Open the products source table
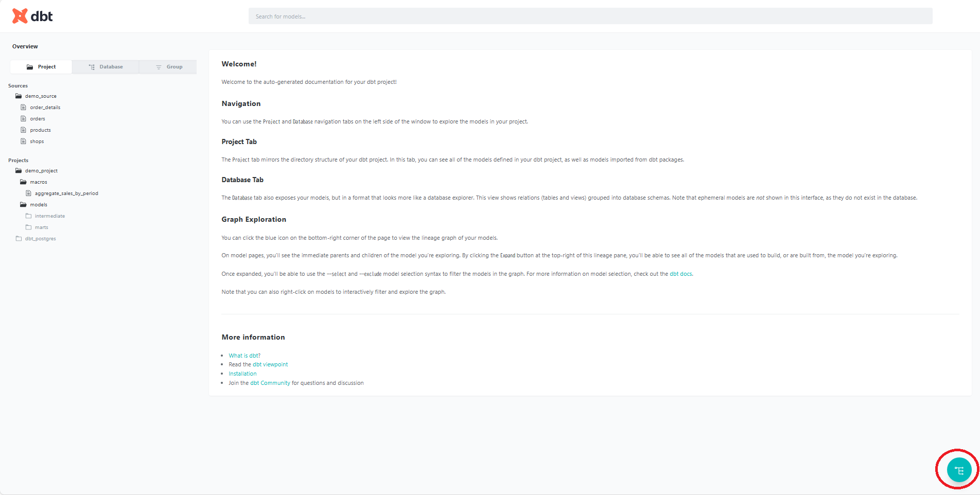This screenshot has height=495, width=980. tap(40, 130)
